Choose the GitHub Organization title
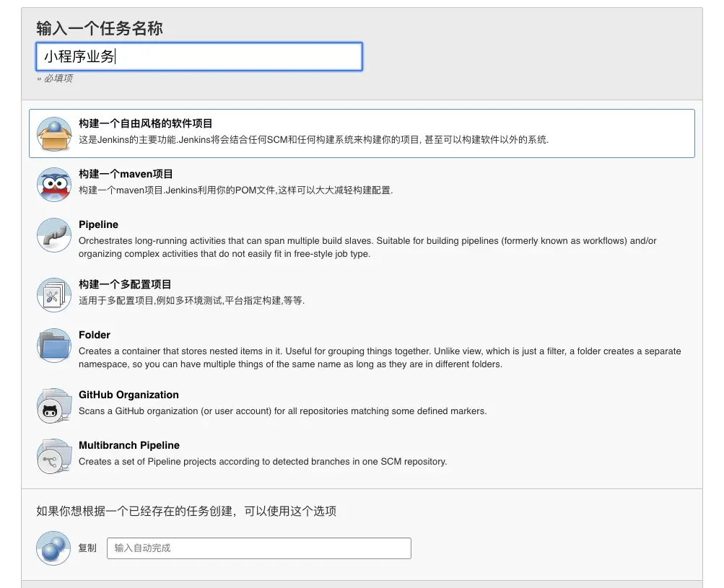Screen dimensions: 724x588 pos(128,395)
